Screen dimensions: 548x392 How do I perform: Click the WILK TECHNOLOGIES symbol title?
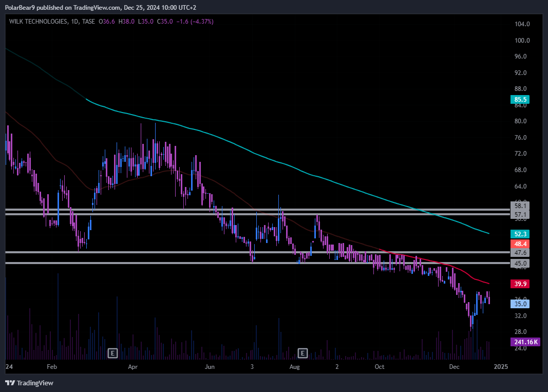38,22
